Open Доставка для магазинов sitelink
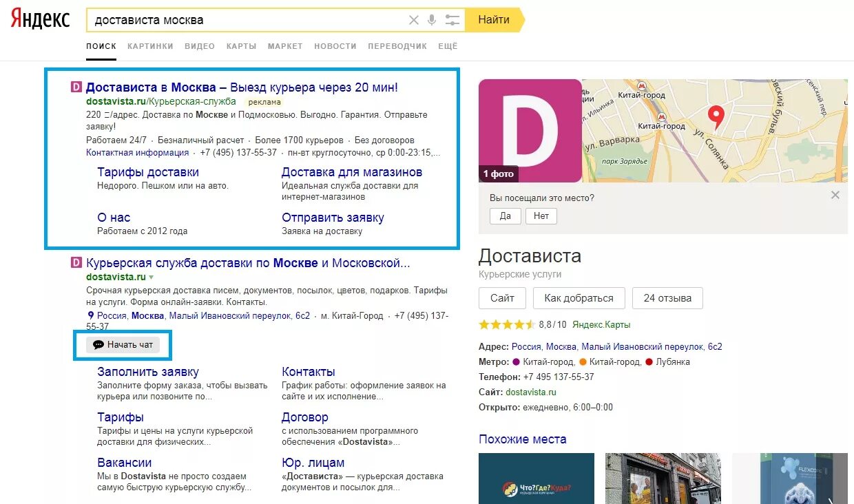 pos(352,172)
